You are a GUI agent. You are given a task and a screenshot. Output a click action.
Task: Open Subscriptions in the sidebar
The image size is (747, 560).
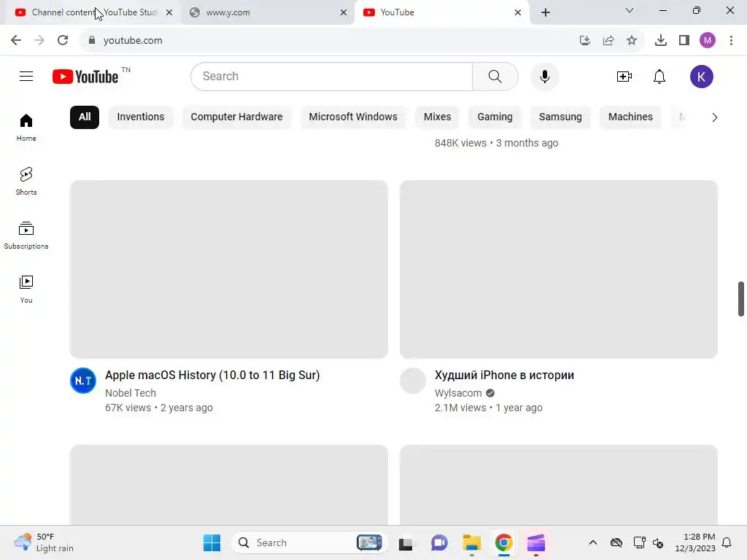[x=26, y=236]
